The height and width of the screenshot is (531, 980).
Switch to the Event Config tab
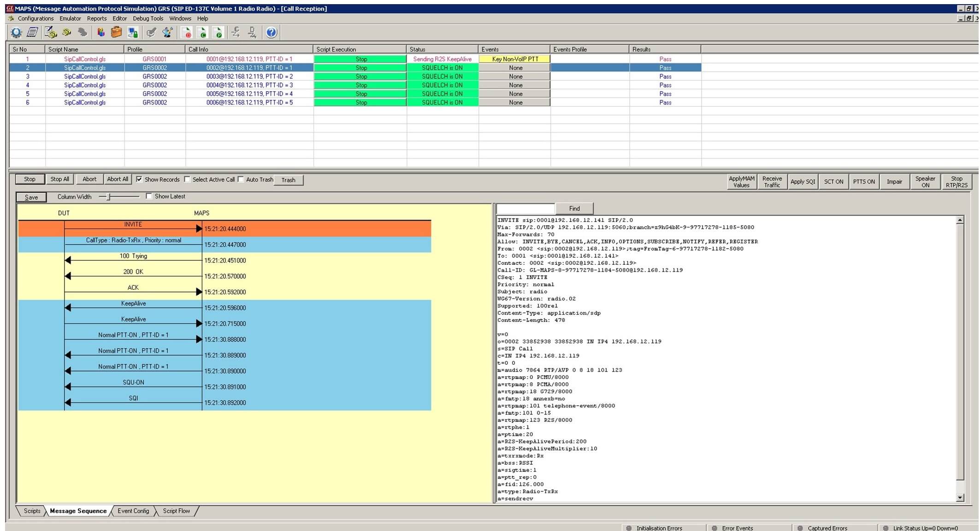click(133, 511)
